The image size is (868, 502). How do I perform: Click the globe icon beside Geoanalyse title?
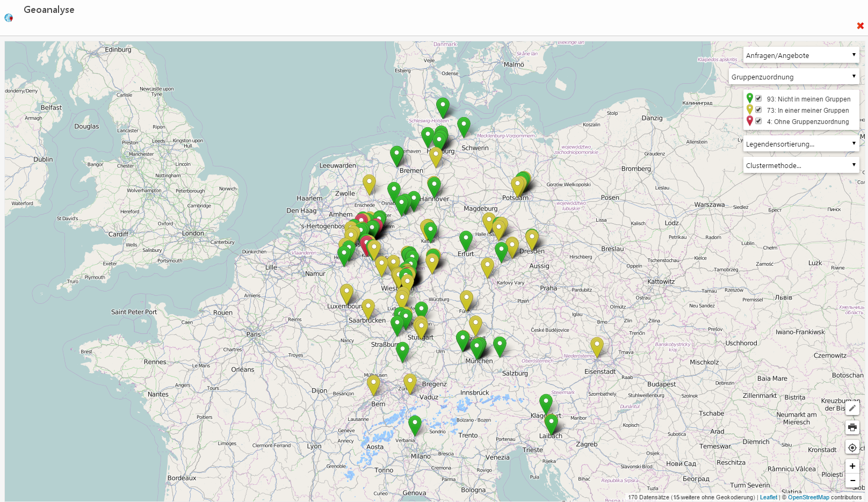pyautogui.click(x=9, y=18)
